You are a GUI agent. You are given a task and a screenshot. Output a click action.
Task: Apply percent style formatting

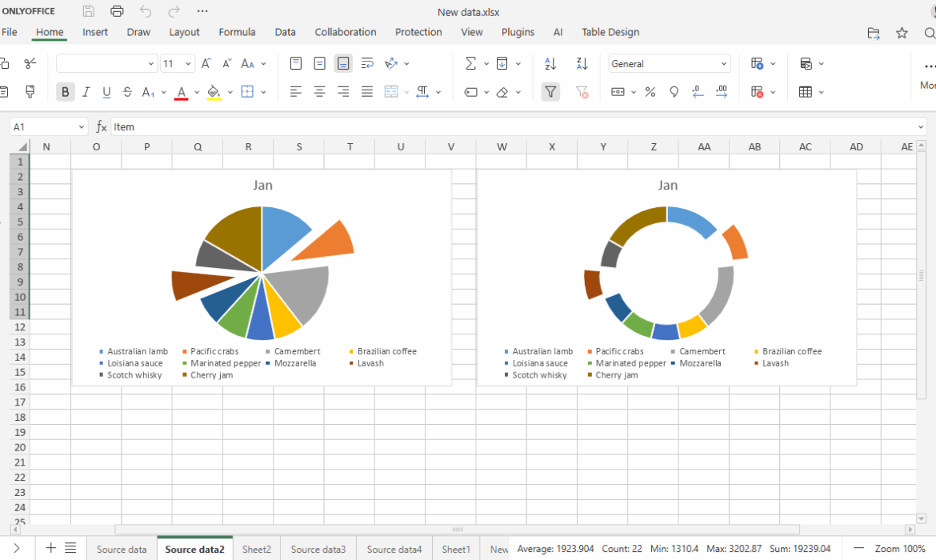650,92
